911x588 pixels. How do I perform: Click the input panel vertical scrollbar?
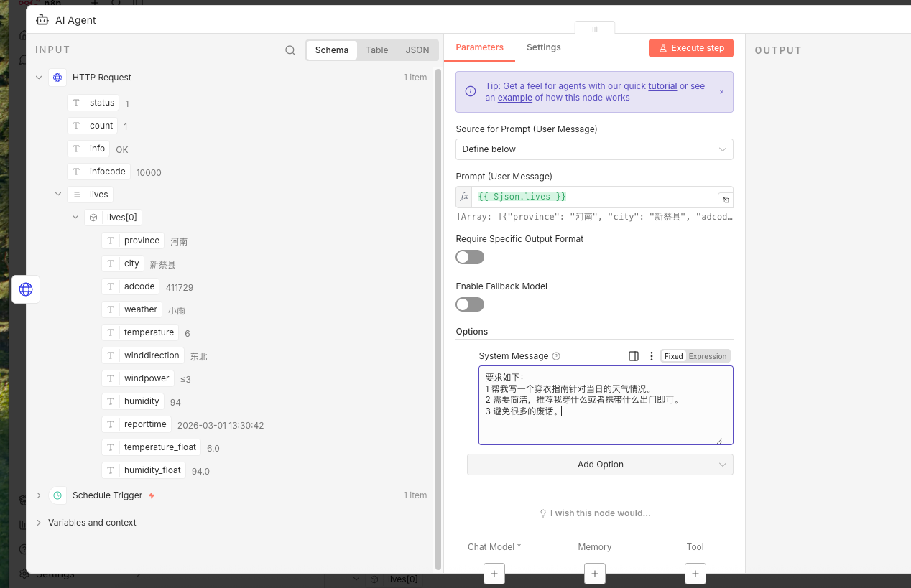click(438, 319)
